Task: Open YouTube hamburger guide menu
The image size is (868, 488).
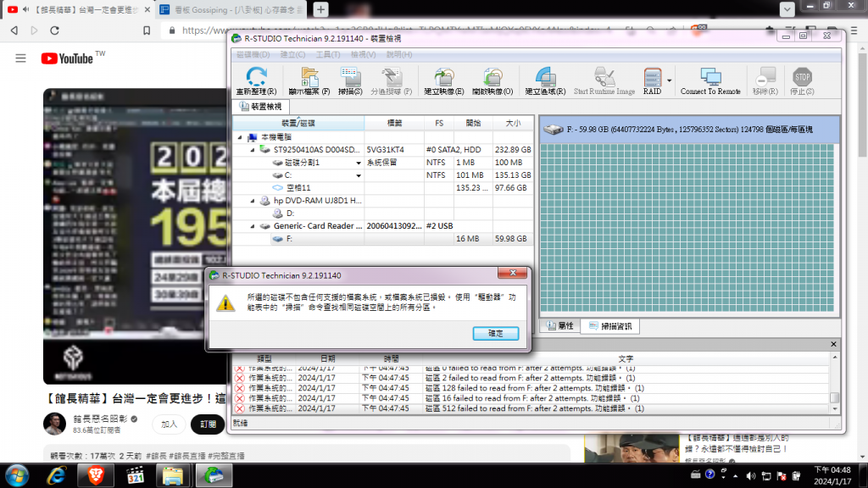Action: 20,58
